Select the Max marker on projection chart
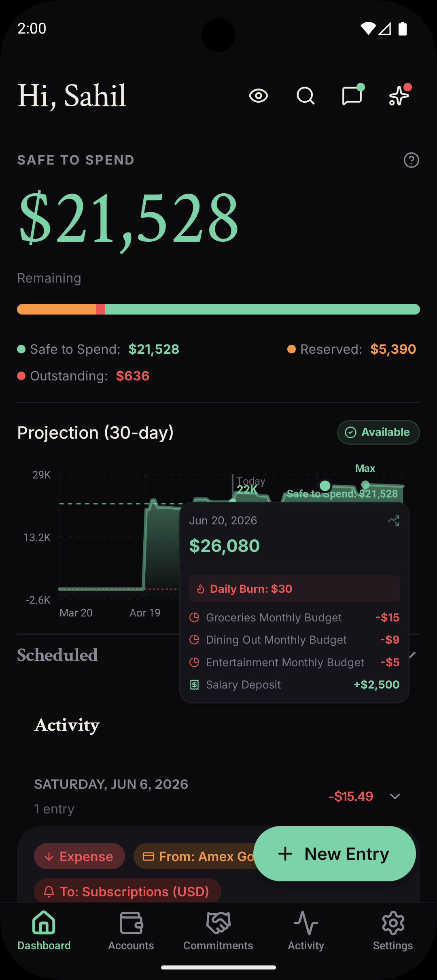Image resolution: width=437 pixels, height=980 pixels. coord(365,484)
